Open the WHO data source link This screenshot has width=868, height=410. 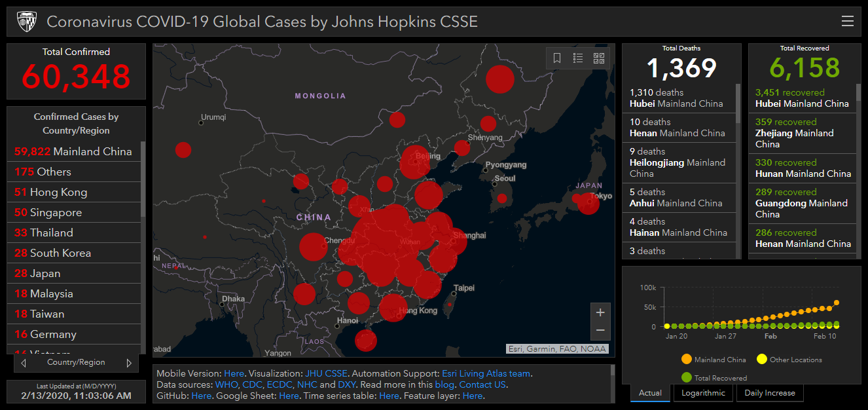click(x=226, y=385)
